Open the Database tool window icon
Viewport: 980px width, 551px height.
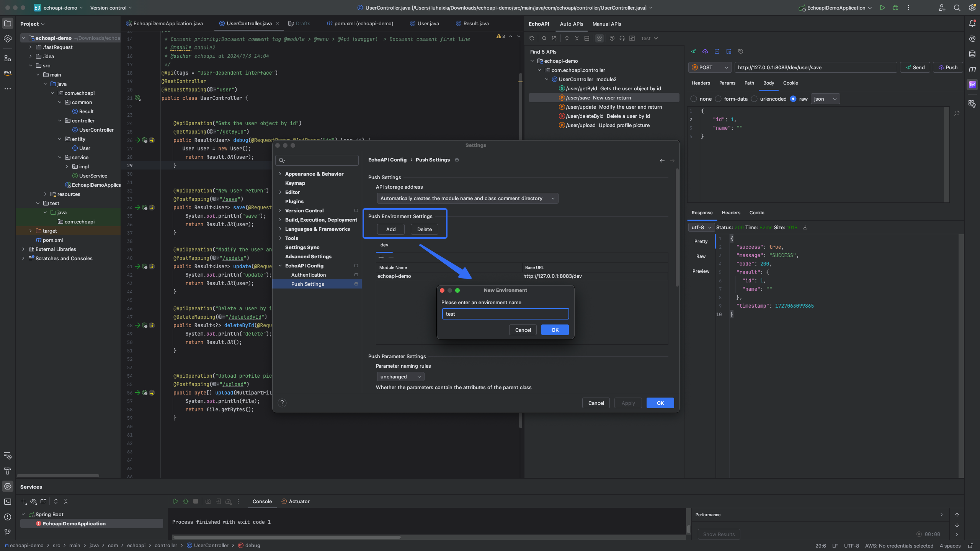(x=972, y=54)
